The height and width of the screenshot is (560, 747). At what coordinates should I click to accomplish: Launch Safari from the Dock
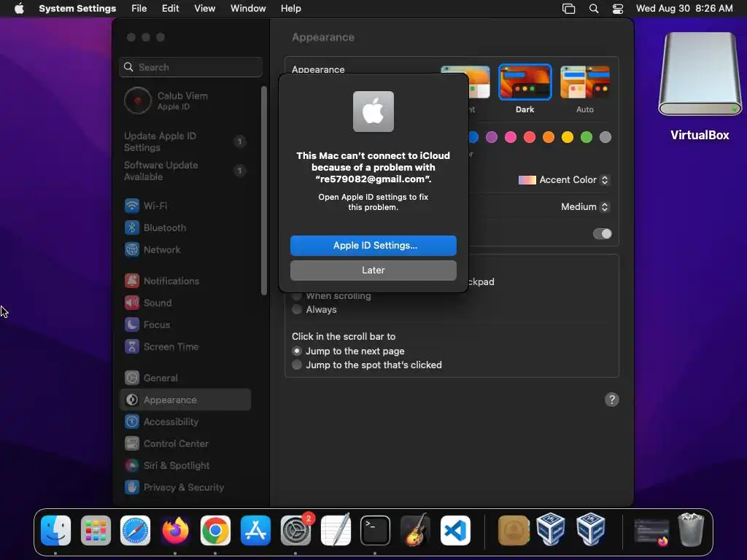coord(135,530)
